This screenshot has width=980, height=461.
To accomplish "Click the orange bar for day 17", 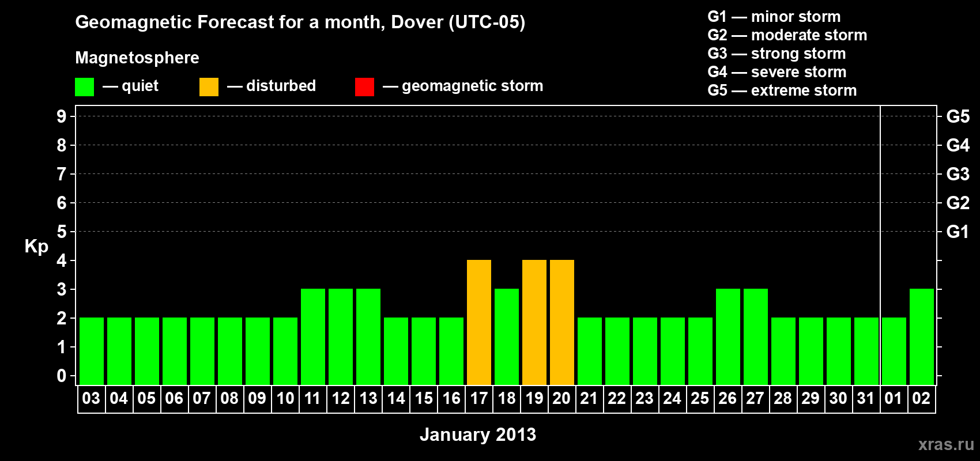I will coord(479,322).
